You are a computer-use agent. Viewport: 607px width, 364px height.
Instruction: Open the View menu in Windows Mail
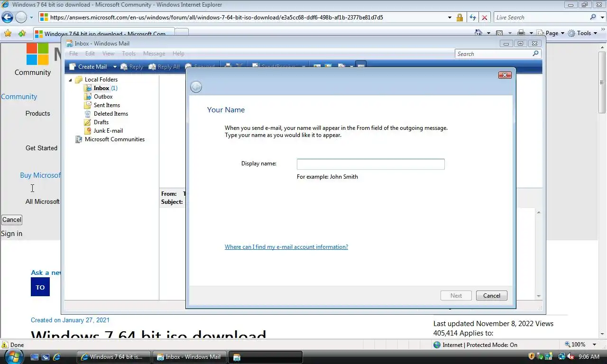click(109, 54)
